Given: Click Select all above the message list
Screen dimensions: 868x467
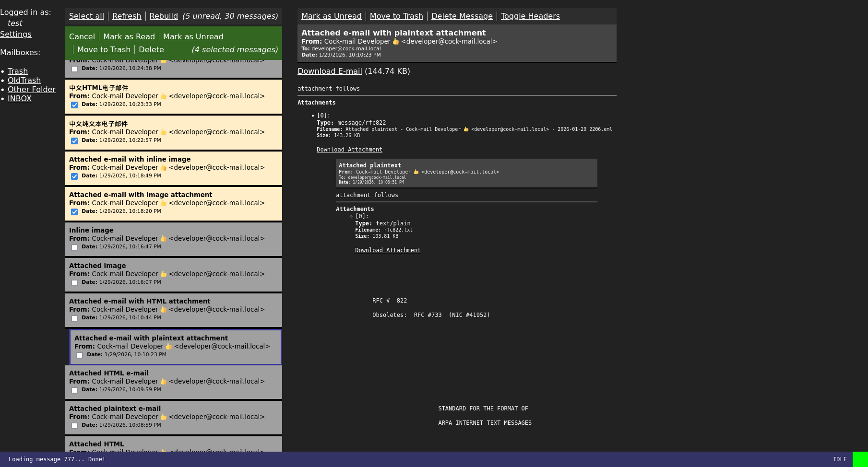Looking at the screenshot, I should tap(86, 16).
